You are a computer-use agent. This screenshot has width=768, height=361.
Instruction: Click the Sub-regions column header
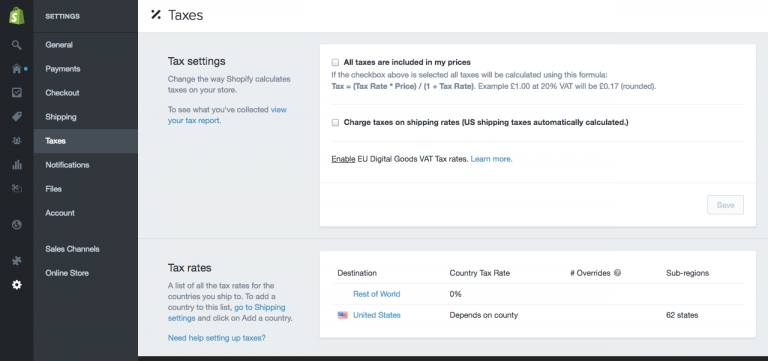click(687, 273)
